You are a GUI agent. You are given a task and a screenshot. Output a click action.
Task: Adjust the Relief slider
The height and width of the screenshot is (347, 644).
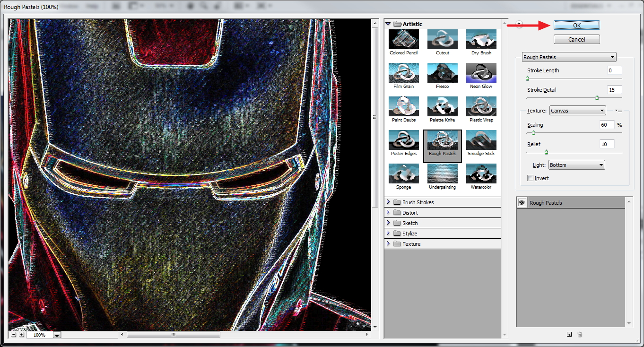click(x=546, y=152)
